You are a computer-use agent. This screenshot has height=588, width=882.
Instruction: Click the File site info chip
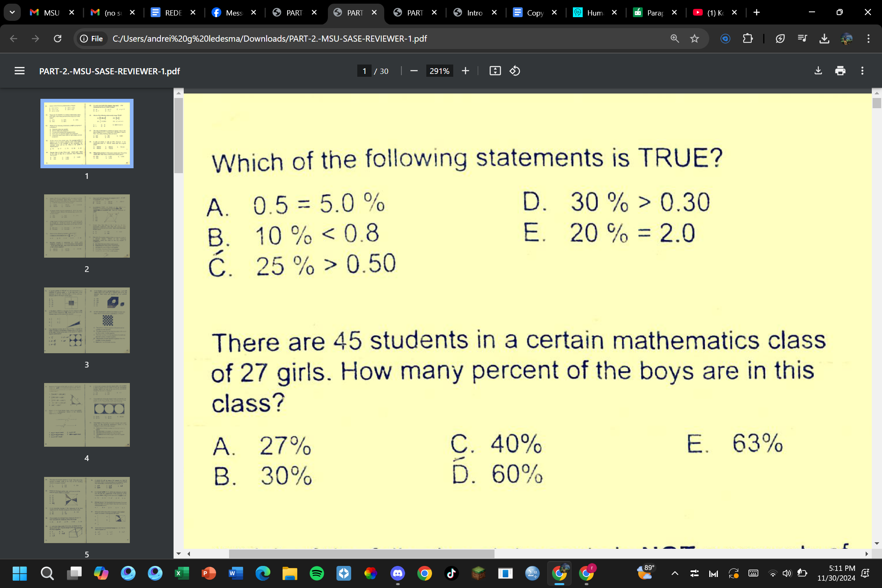tap(91, 38)
